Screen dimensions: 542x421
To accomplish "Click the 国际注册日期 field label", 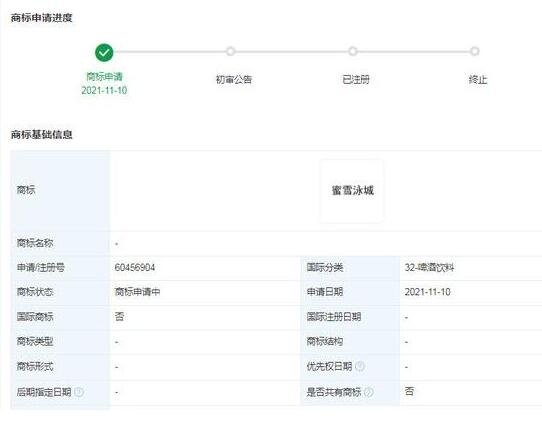I will click(334, 317).
